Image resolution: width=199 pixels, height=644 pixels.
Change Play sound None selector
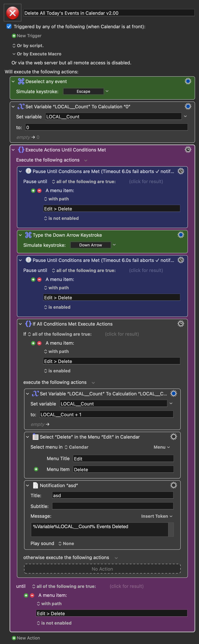tap(66, 543)
